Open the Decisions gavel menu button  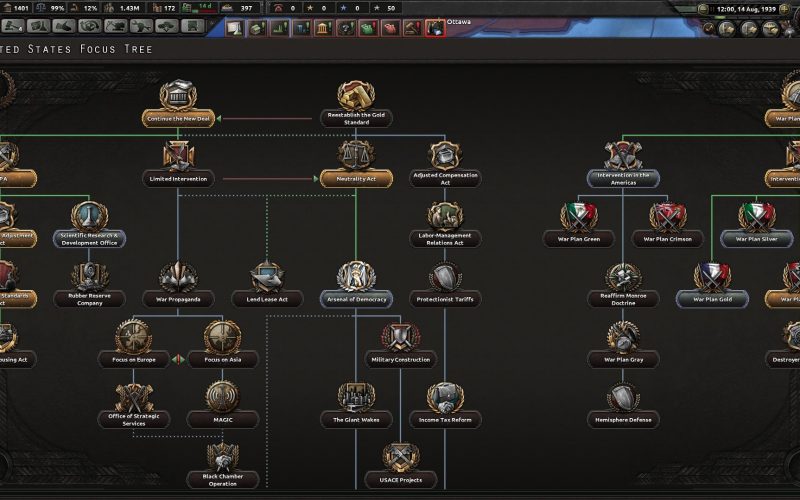click(x=13, y=26)
